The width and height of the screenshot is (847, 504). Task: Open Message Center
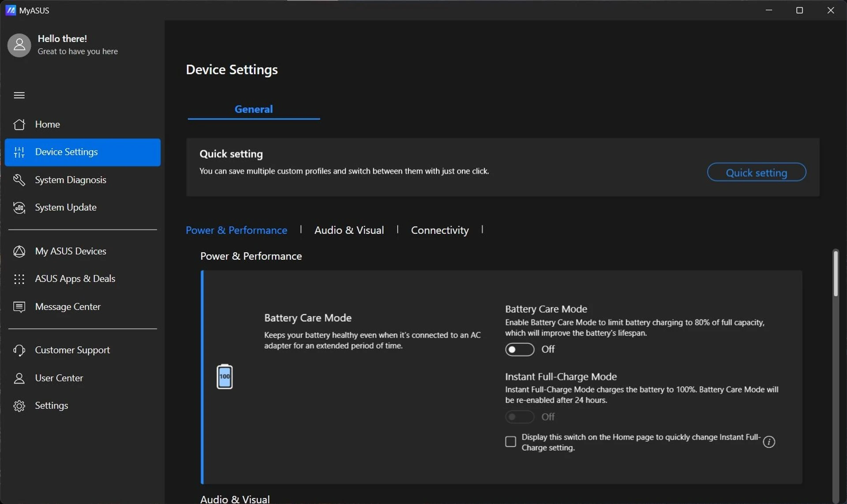tap(82, 307)
